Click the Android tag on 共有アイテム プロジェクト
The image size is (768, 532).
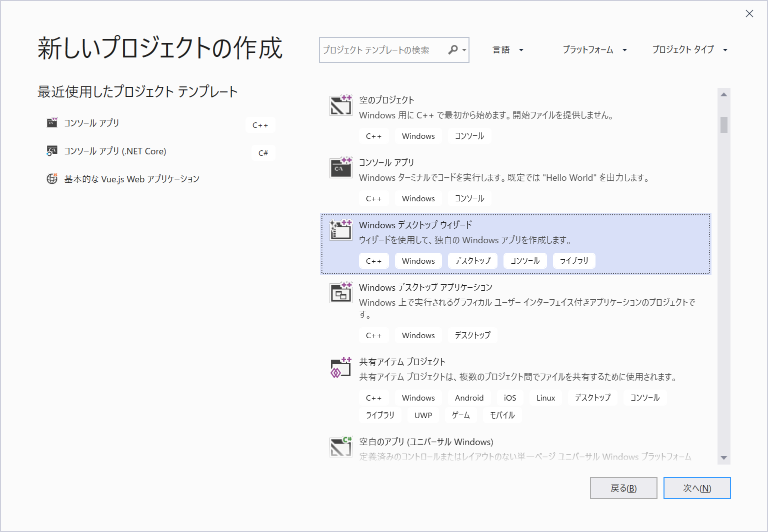tap(469, 398)
